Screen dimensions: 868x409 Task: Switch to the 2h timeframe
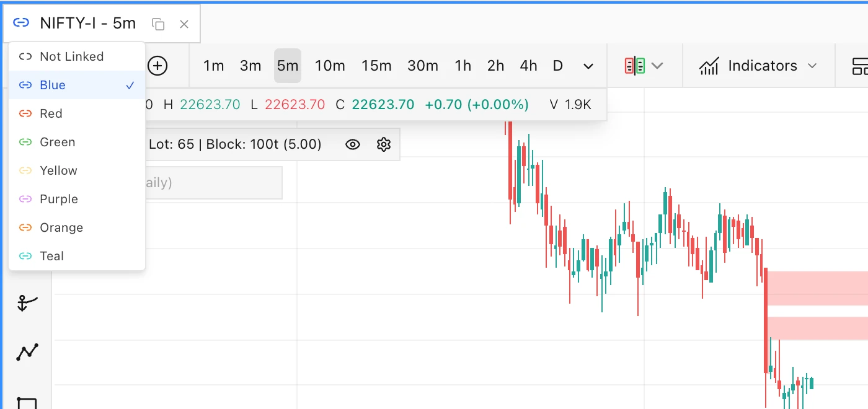[x=496, y=66]
